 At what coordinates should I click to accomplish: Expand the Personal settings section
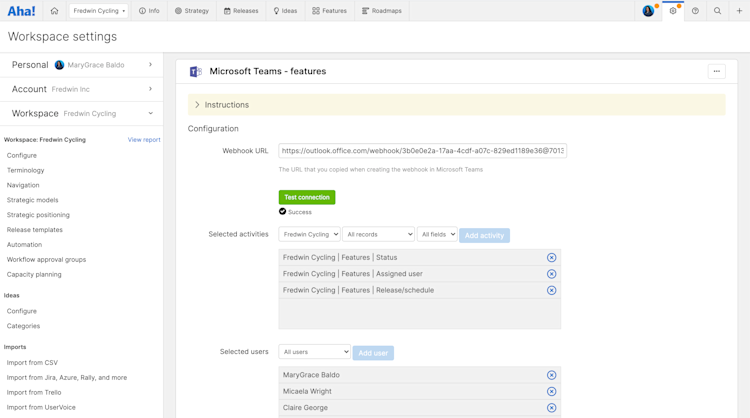[81, 65]
